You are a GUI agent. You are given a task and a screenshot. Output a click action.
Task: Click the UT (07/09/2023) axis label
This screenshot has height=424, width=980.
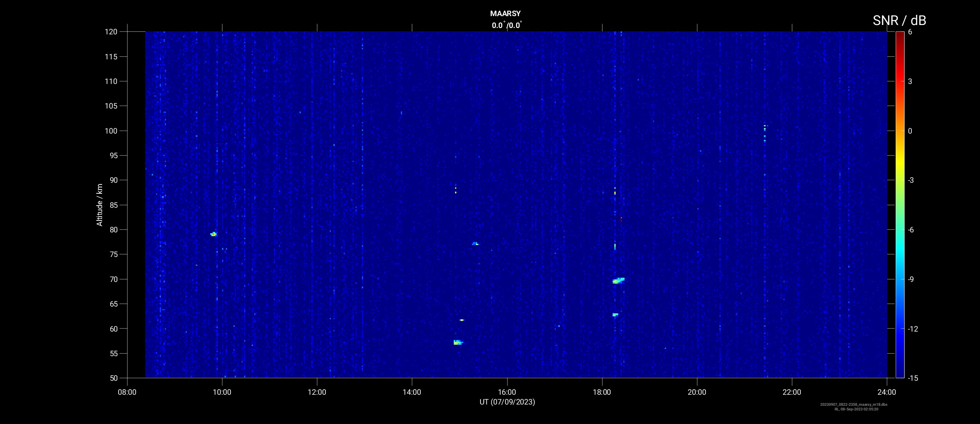pos(507,402)
